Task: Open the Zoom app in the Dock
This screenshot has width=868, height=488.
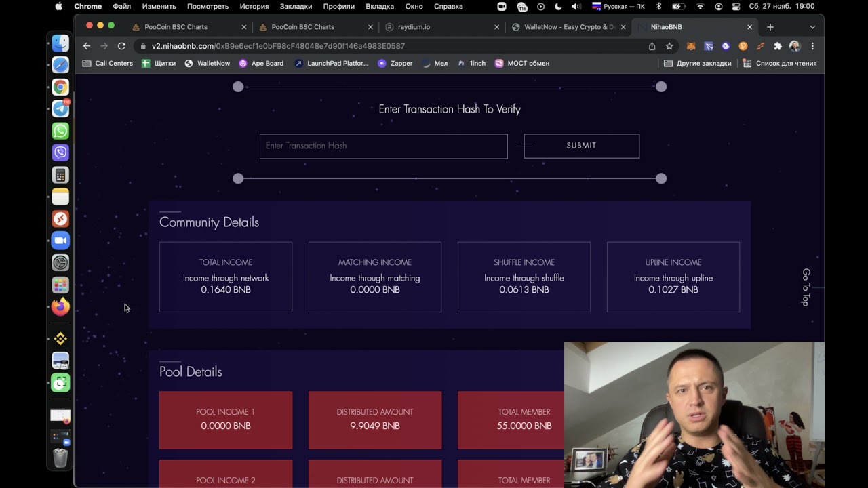Action: tap(60, 241)
